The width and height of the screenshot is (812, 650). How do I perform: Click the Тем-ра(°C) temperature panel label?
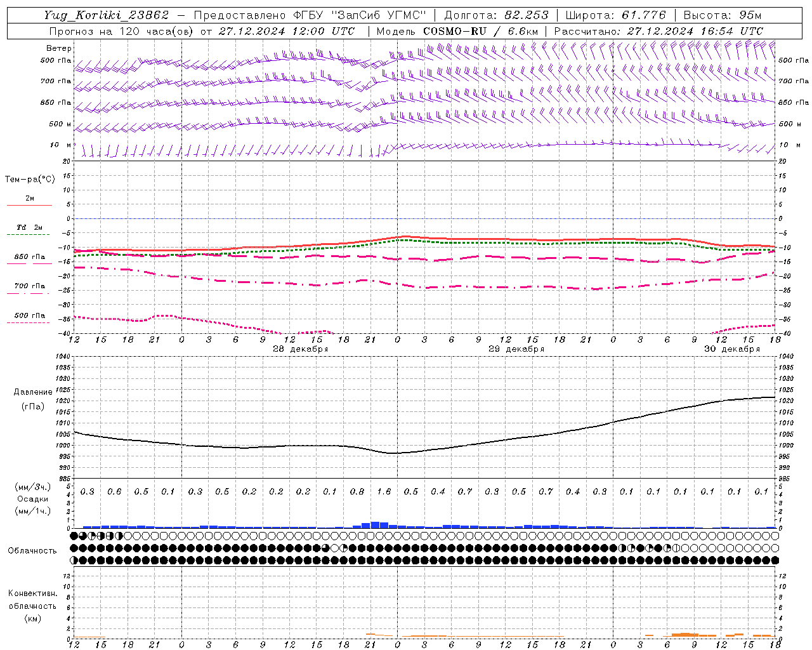[30, 180]
